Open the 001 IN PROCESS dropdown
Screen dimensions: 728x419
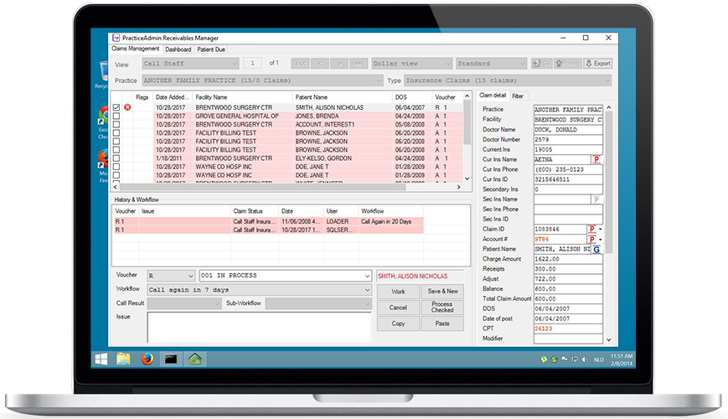click(x=285, y=276)
